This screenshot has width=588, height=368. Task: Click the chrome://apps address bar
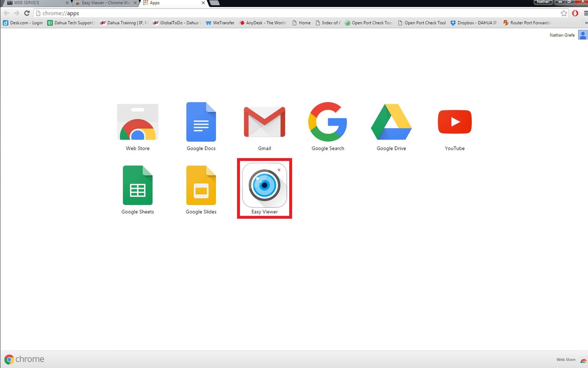301,13
